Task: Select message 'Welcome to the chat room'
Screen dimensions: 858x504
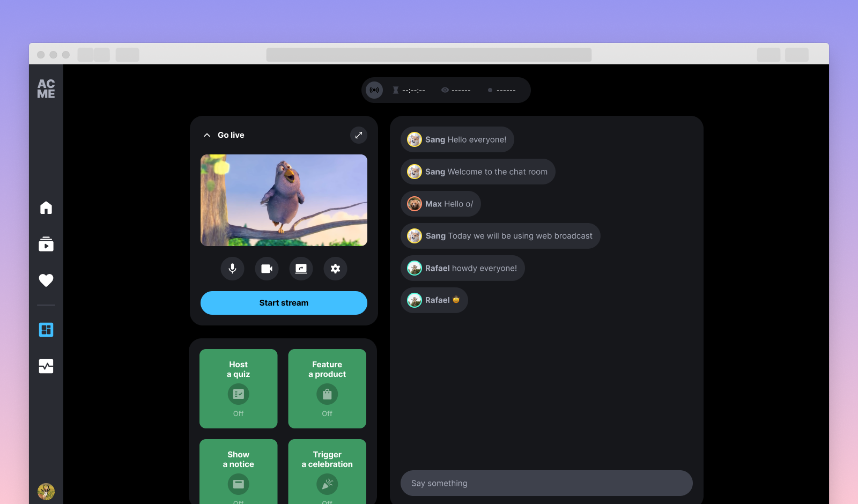Action: [x=478, y=172]
